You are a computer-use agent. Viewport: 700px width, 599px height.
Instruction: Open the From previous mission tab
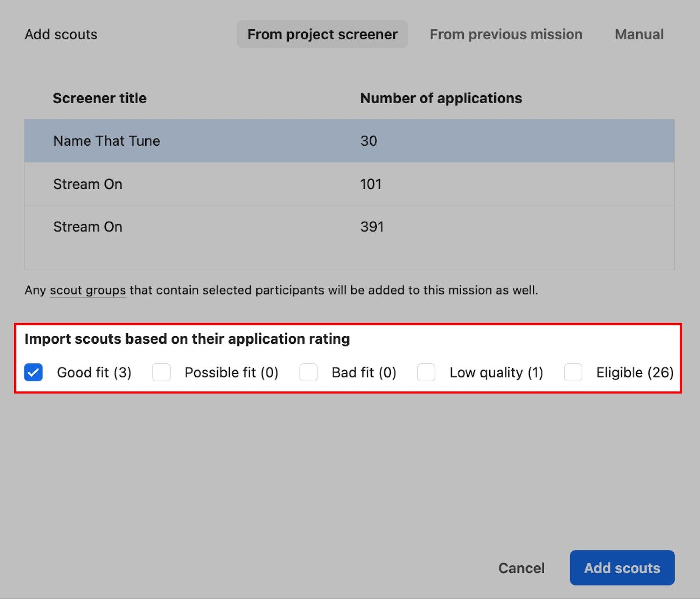click(x=506, y=34)
